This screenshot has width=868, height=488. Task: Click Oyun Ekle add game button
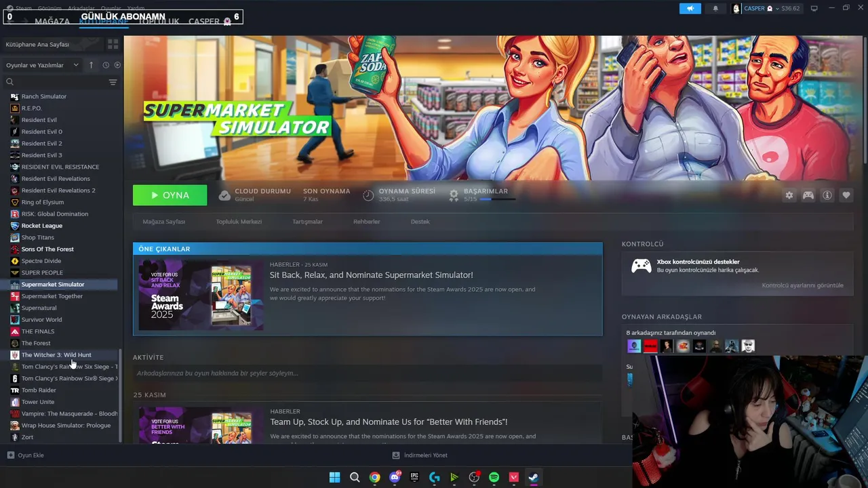(x=26, y=455)
